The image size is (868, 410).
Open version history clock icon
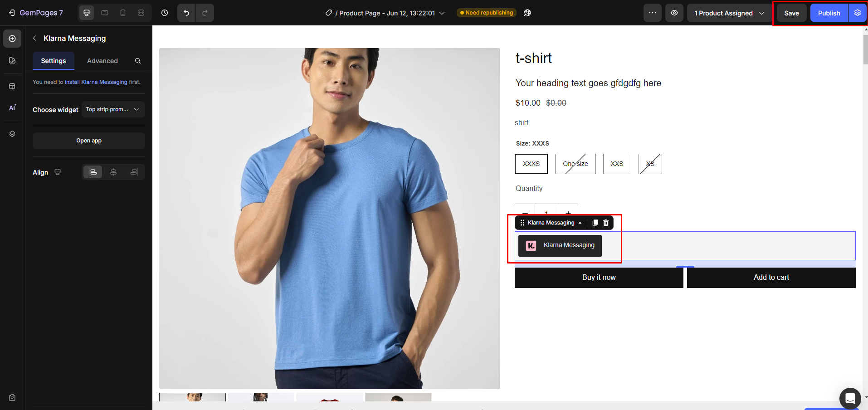165,13
